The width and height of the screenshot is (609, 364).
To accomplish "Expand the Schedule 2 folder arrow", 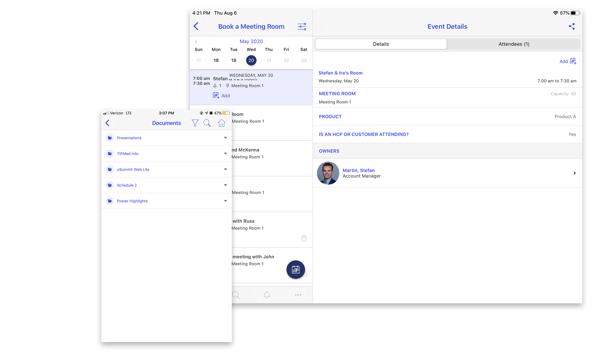I will point(225,185).
